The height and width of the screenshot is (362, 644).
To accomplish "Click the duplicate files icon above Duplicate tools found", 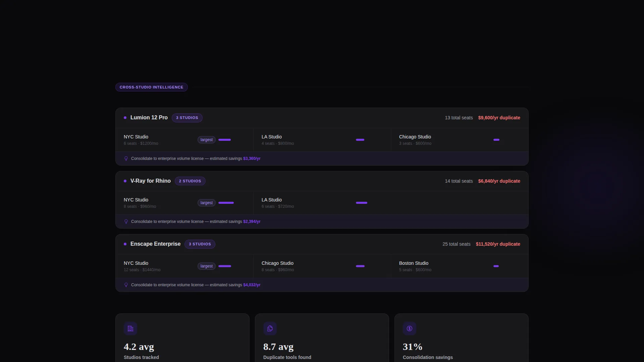I will 270,328.
